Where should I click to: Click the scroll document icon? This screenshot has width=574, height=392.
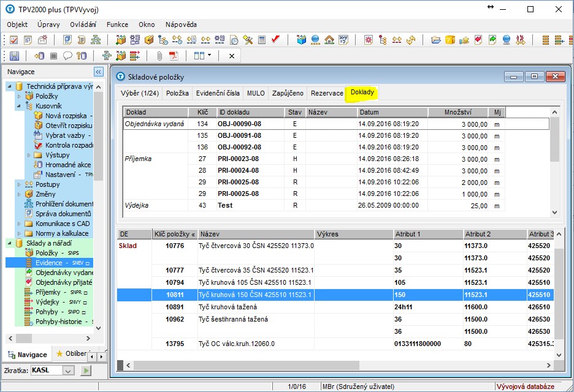[x=82, y=40]
